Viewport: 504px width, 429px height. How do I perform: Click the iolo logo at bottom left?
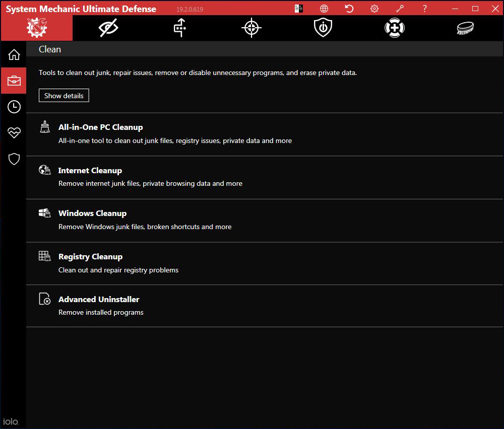pos(11,421)
